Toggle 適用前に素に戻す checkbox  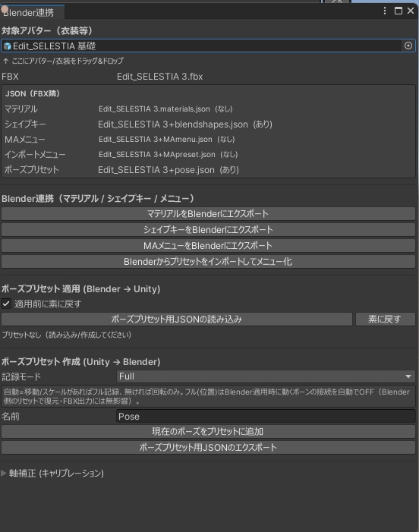pyautogui.click(x=6, y=304)
